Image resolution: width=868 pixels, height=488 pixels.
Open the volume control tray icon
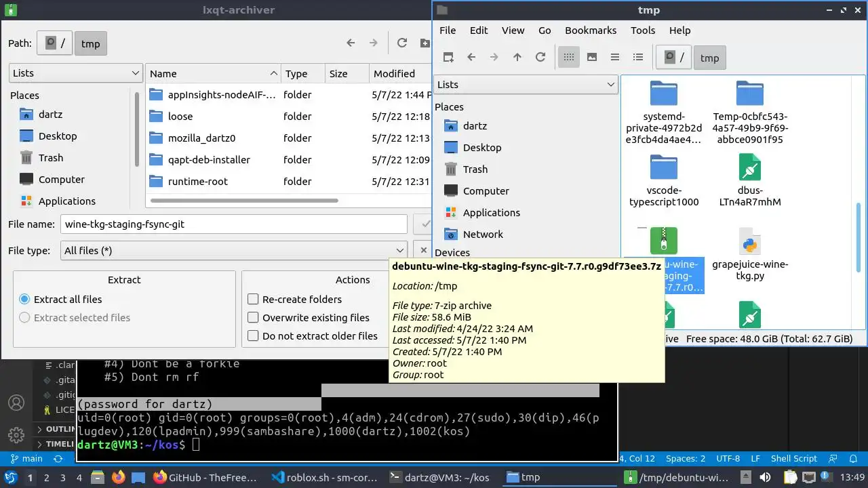click(765, 477)
